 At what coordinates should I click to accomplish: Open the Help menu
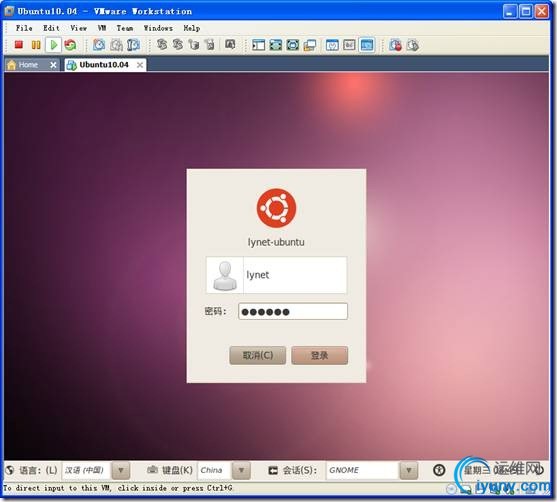tap(192, 28)
